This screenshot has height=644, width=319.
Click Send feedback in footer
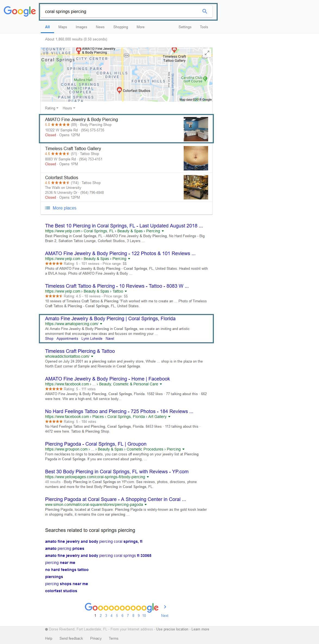[71, 638]
